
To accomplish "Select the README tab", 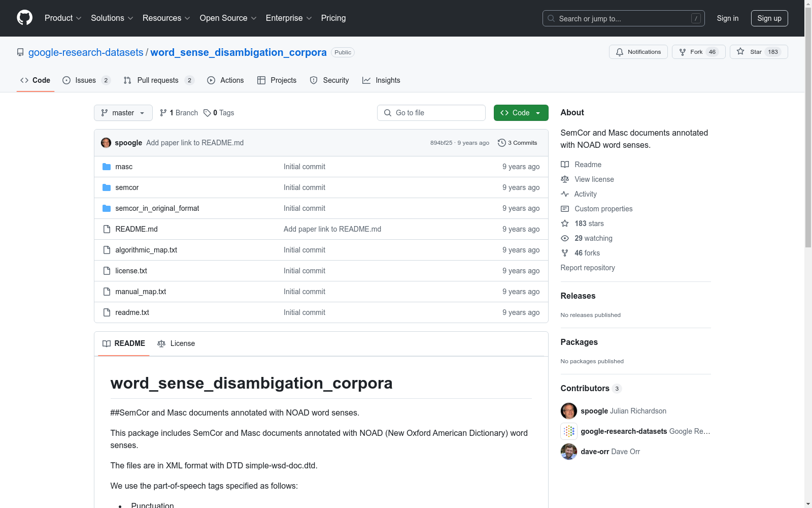I will pos(124,343).
